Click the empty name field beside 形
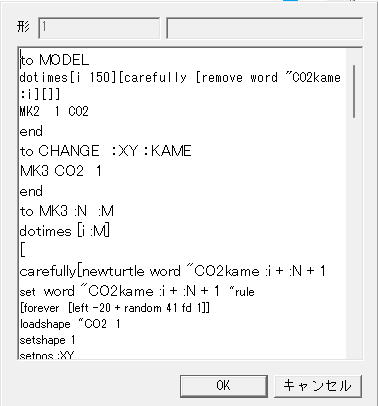Image resolution: width=378 pixels, height=406 pixels. coord(264,28)
